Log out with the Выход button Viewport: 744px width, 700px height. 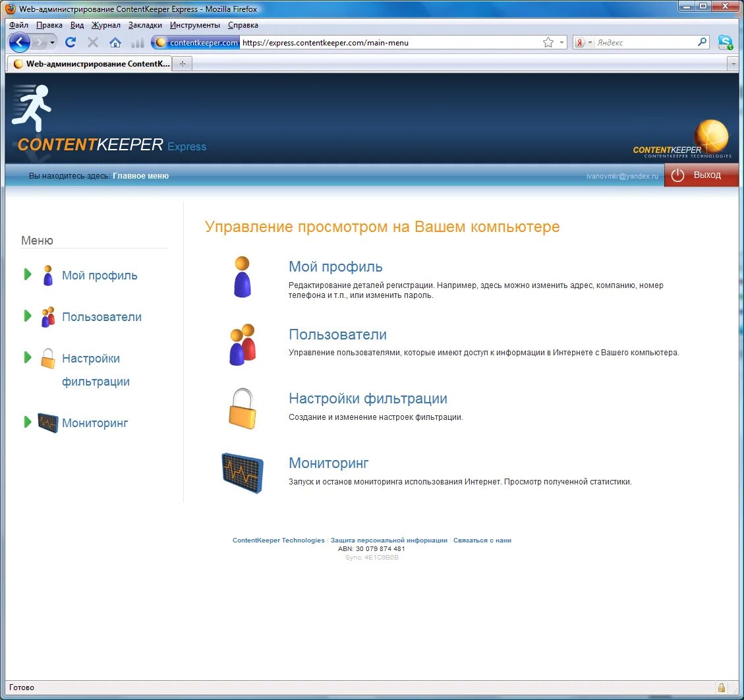coord(701,175)
